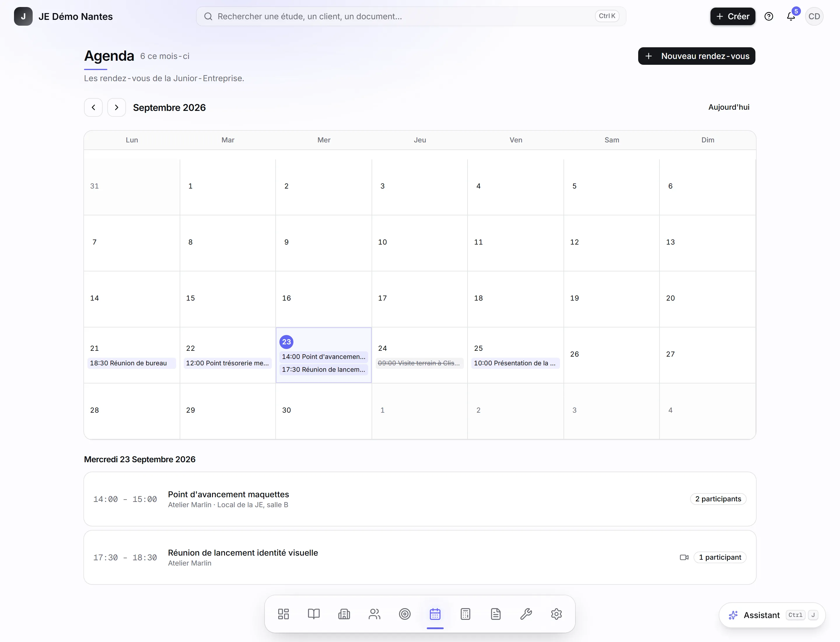Click the Créer button
The height and width of the screenshot is (642, 840).
click(733, 16)
